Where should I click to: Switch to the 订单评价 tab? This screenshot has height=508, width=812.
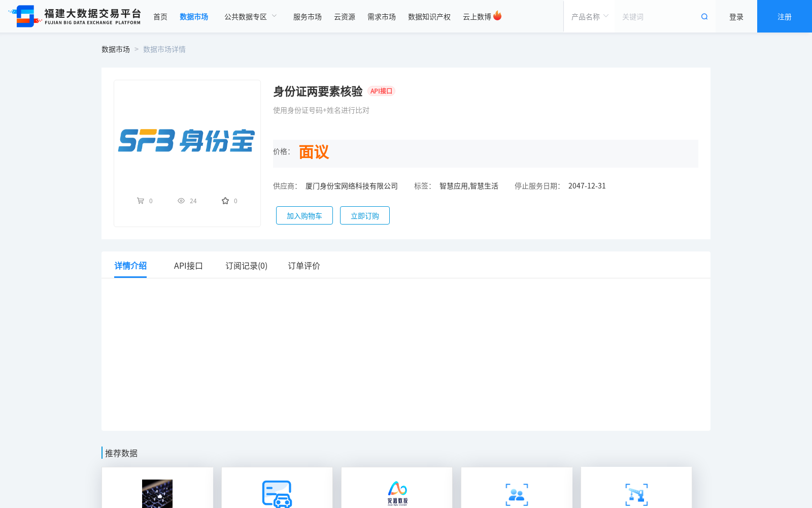(304, 266)
